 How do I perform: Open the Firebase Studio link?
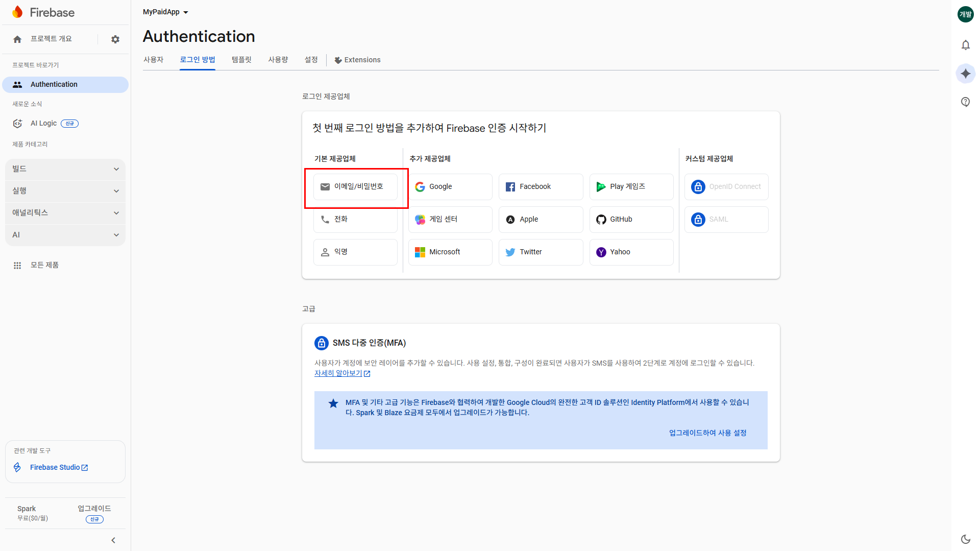[x=59, y=468]
